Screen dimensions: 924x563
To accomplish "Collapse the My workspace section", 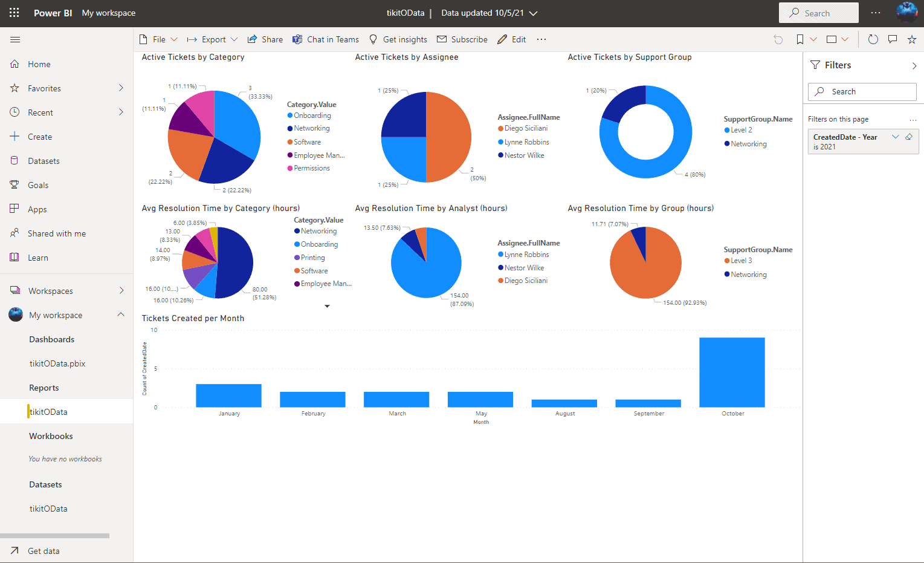I will 121,314.
